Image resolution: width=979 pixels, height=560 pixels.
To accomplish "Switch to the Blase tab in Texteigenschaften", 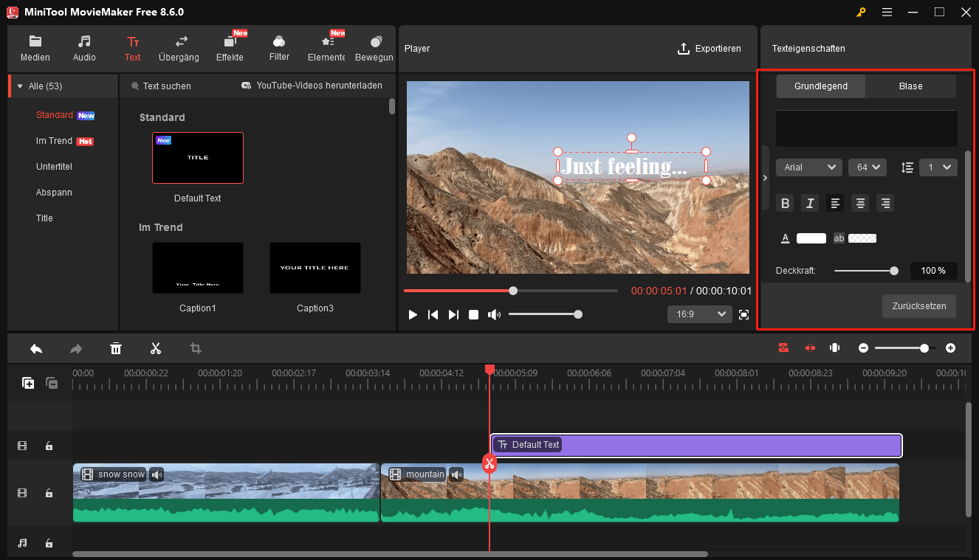I will (910, 86).
